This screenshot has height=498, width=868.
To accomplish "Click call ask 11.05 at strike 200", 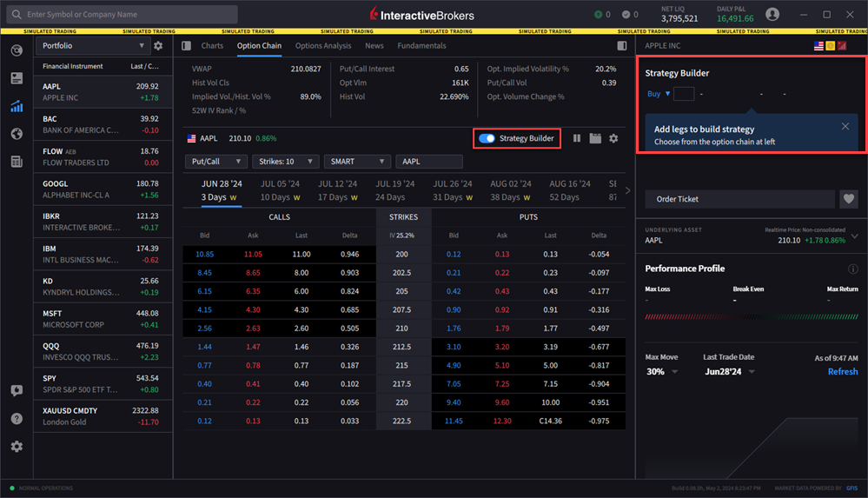I will pos(253,255).
